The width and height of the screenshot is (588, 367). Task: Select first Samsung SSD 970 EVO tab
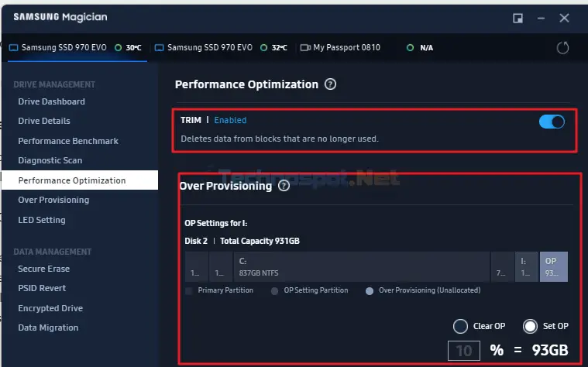(77, 47)
